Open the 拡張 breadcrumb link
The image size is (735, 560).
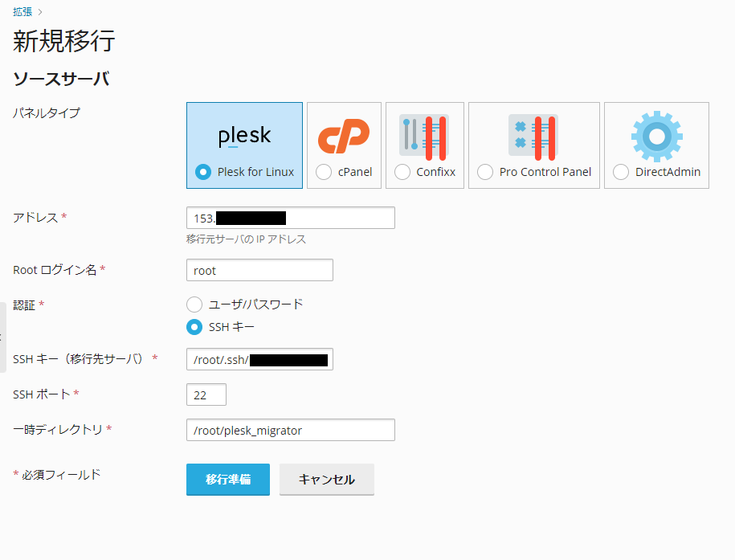(22, 12)
